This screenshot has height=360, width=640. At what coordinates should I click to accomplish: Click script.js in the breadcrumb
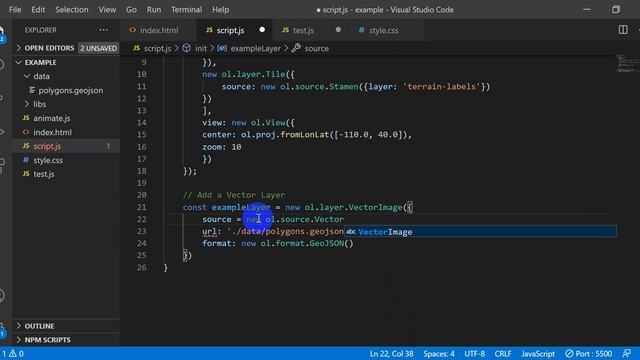pos(157,48)
